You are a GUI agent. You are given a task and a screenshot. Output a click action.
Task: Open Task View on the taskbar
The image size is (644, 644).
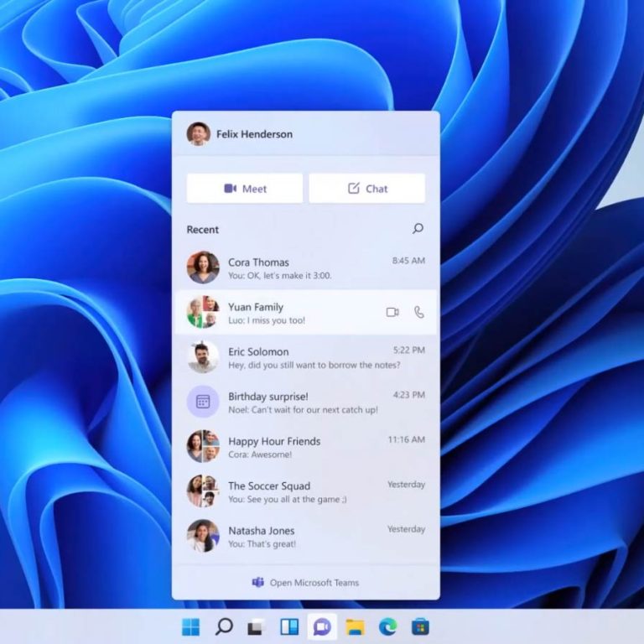(257, 626)
